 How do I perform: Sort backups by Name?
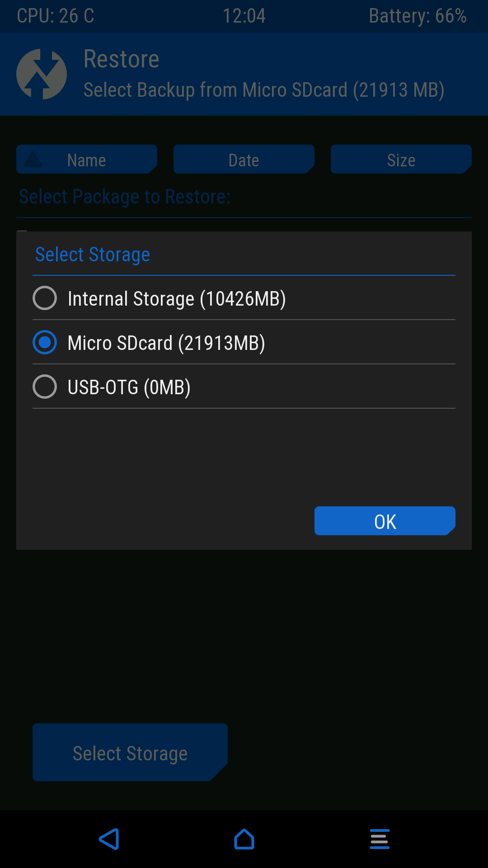tap(87, 160)
